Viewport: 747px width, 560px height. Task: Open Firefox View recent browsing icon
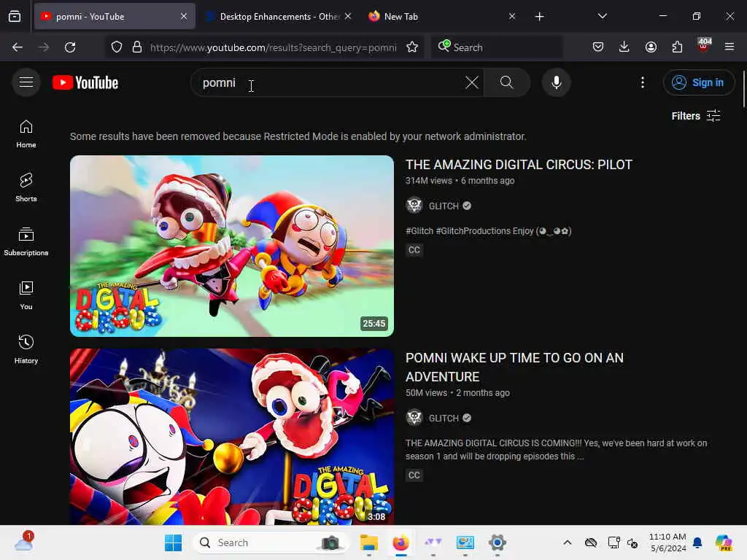pos(15,17)
